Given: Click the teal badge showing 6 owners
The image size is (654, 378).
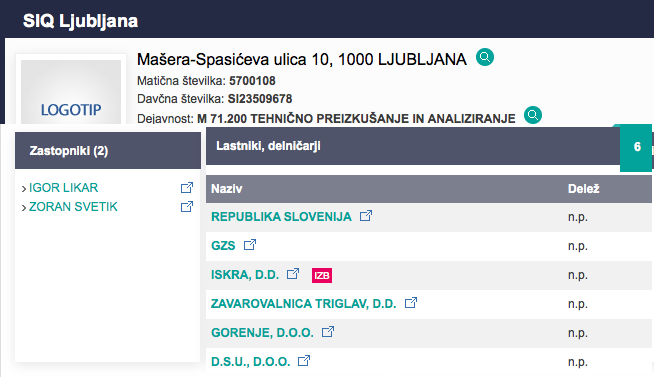Looking at the screenshot, I should (636, 147).
